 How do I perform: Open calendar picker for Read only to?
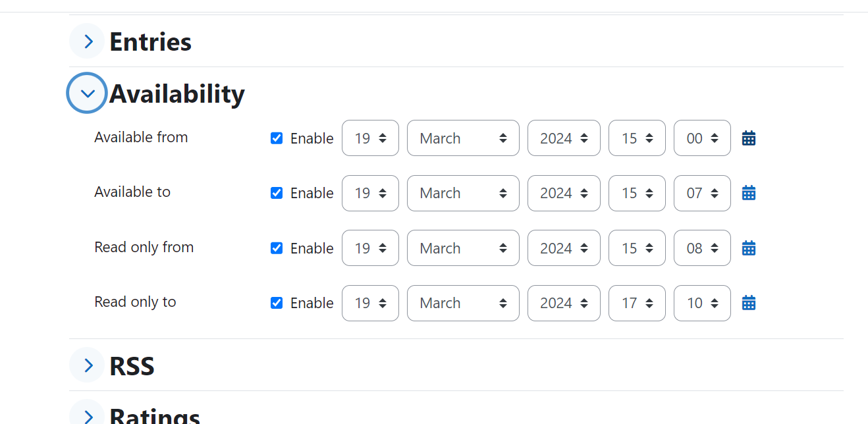click(748, 303)
